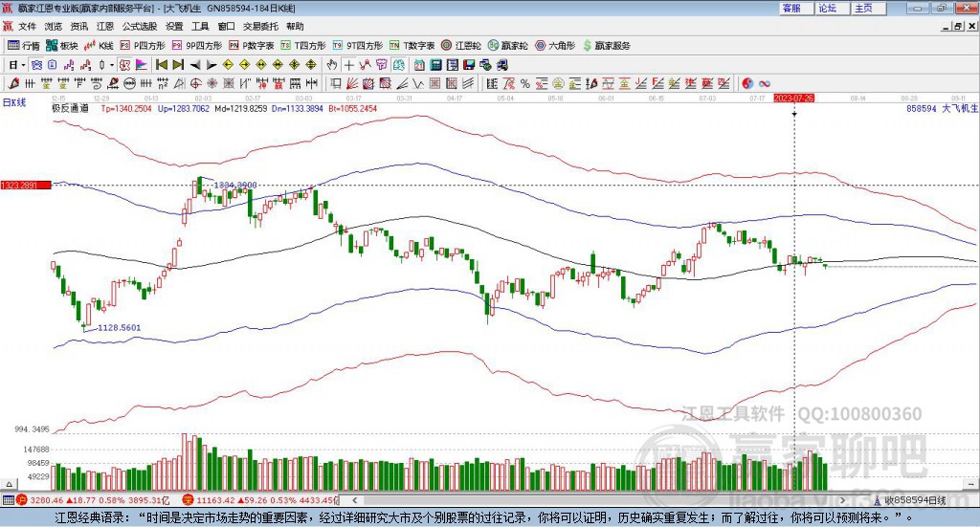
Task: Open the T四方形 tool
Action: [x=303, y=46]
